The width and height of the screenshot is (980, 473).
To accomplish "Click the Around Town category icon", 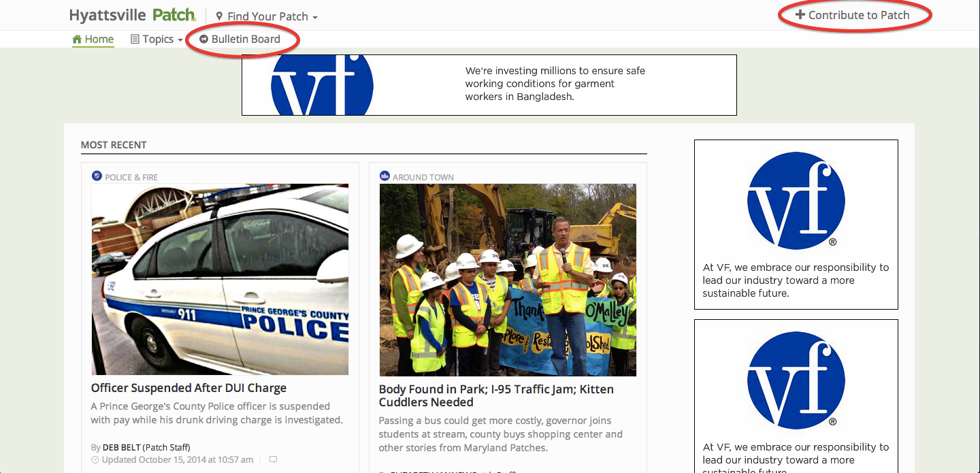I will pyautogui.click(x=385, y=176).
